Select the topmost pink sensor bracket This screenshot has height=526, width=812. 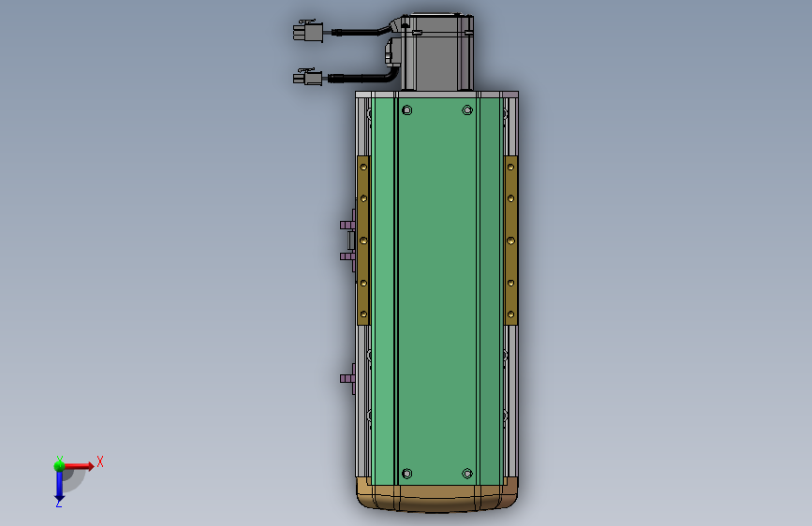(x=347, y=225)
